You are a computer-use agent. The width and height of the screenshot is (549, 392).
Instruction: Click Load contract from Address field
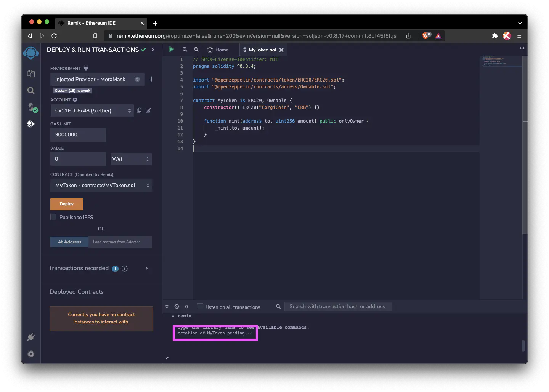point(120,242)
